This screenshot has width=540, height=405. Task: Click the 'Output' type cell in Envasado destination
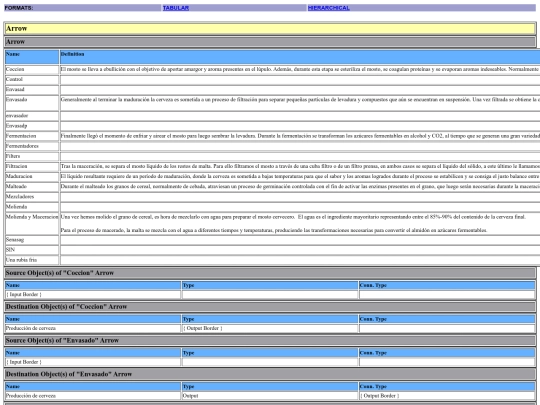[x=270, y=396]
